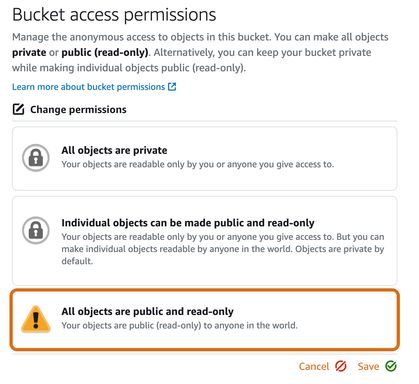Click the Individual objects can be made public title
This screenshot has width=419, height=384.
tap(188, 223)
